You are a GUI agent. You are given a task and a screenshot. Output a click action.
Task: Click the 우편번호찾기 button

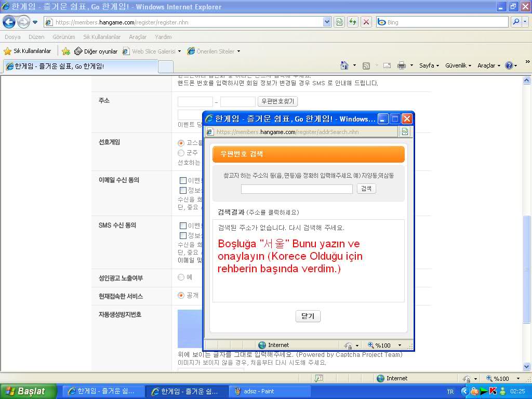277,101
